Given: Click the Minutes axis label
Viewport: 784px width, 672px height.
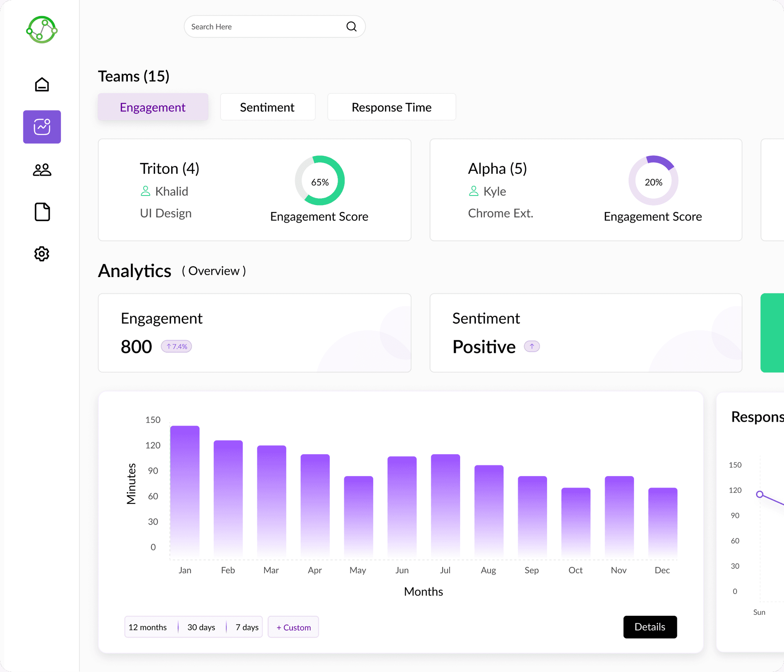Looking at the screenshot, I should (x=131, y=484).
